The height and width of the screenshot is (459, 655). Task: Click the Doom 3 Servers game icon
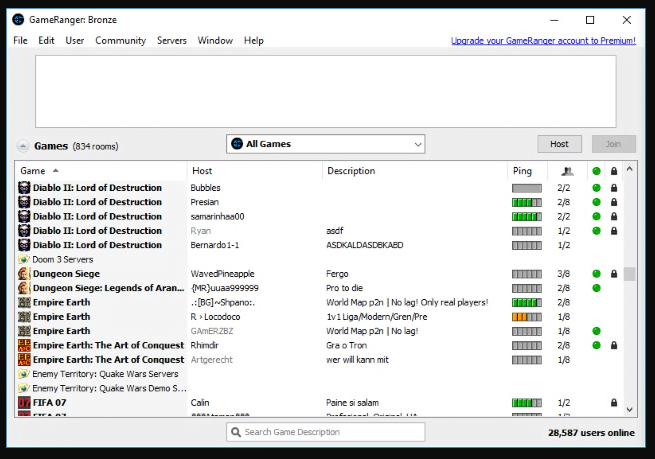pyautogui.click(x=23, y=259)
